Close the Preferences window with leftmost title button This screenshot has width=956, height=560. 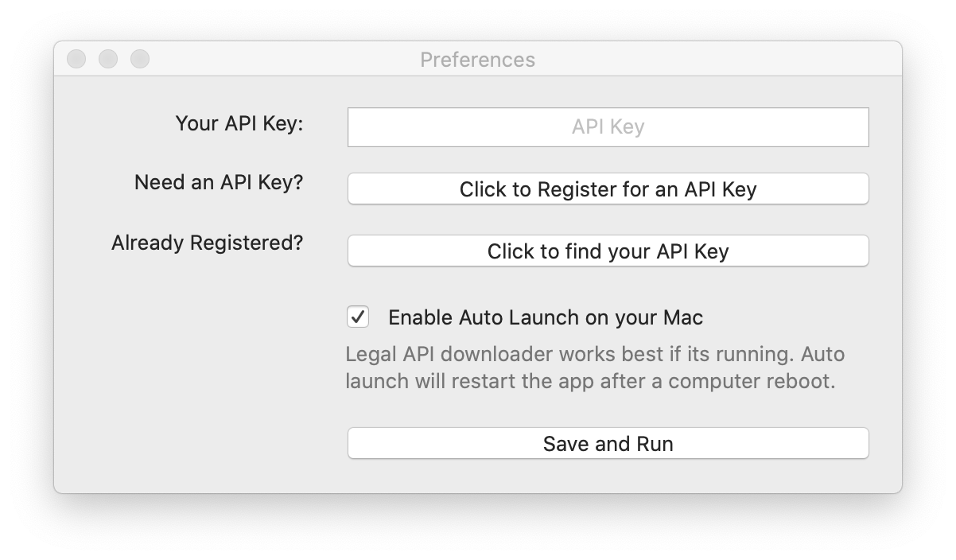(76, 59)
